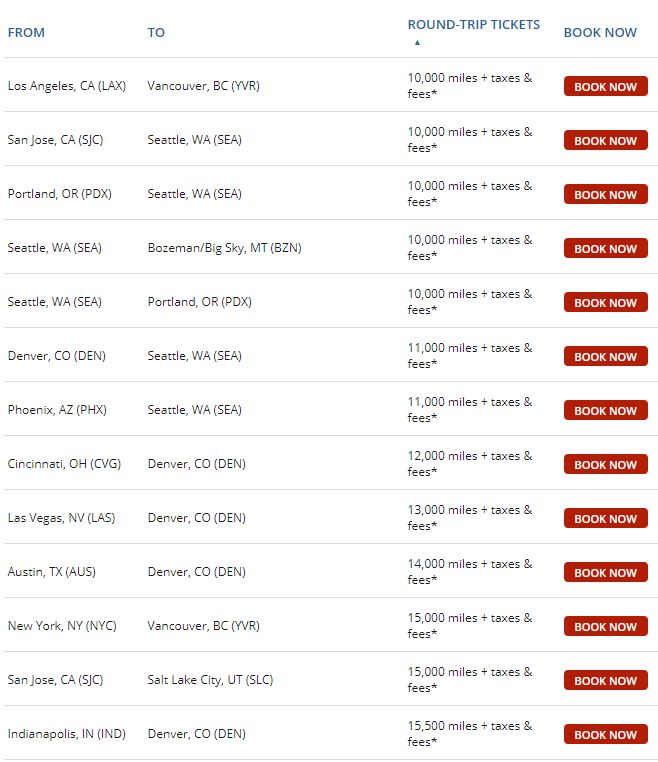658x762 pixels.
Task: Book San Jose to Seattle flight
Action: click(x=605, y=141)
